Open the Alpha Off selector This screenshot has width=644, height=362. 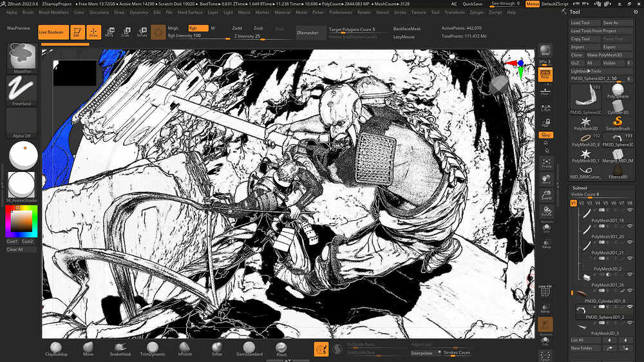[x=22, y=123]
